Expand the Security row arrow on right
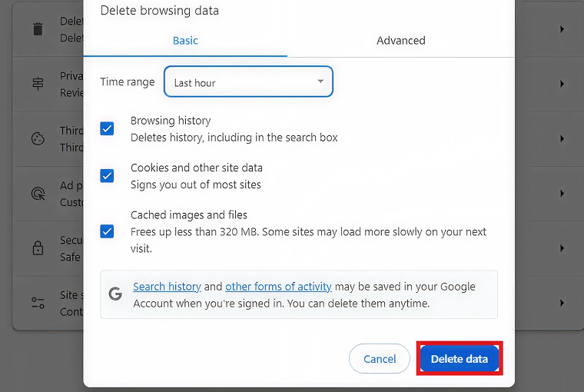584x392 pixels. click(x=562, y=248)
